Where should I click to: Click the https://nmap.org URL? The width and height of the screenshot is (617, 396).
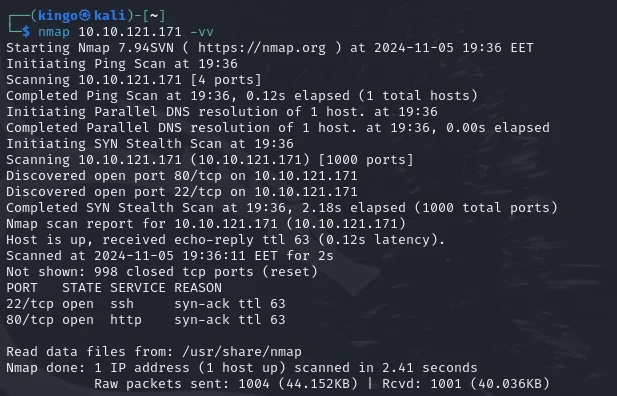262,48
